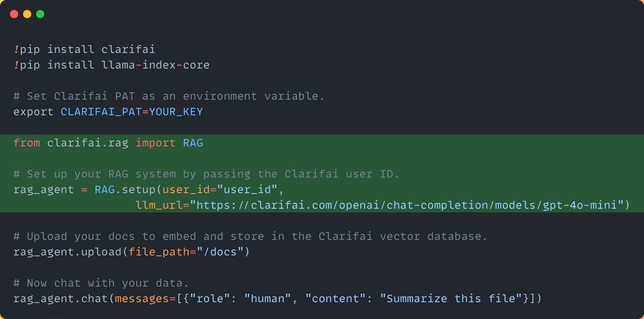Click the RAG.setup method call

[x=125, y=190]
